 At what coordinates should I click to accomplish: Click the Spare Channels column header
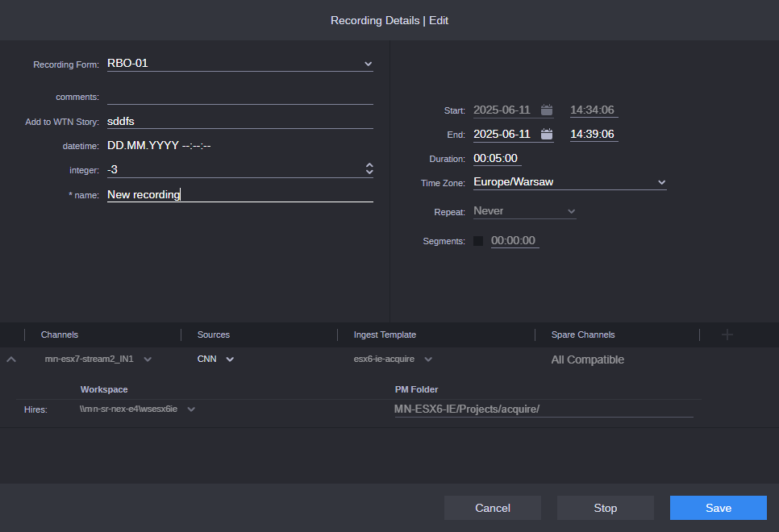(x=583, y=335)
